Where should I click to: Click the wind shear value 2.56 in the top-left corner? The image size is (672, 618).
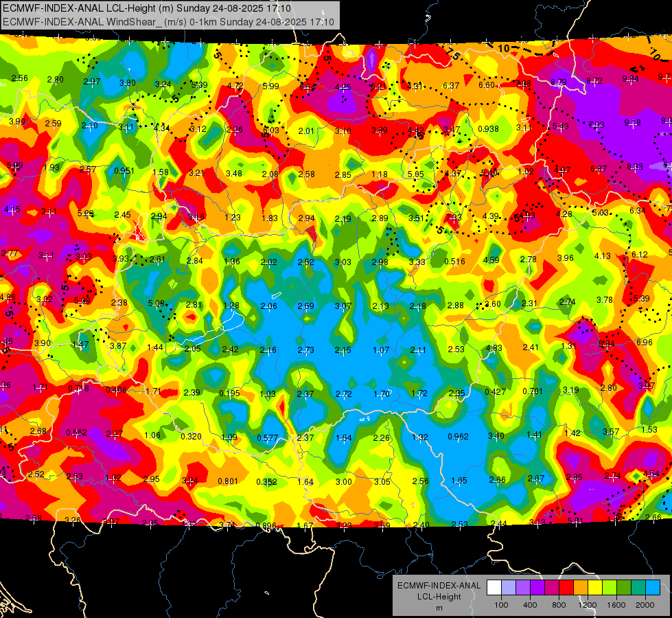(19, 78)
